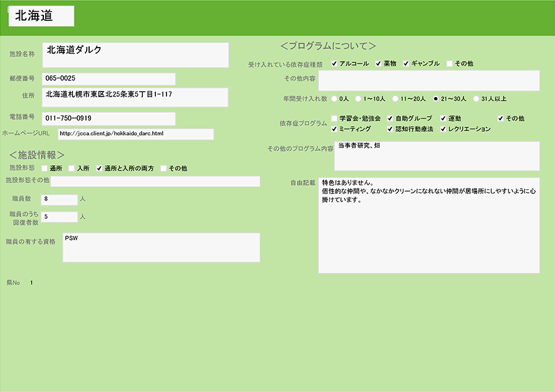Click the 自由記載 free text area
This screenshot has height=392, width=555.
coord(429,225)
